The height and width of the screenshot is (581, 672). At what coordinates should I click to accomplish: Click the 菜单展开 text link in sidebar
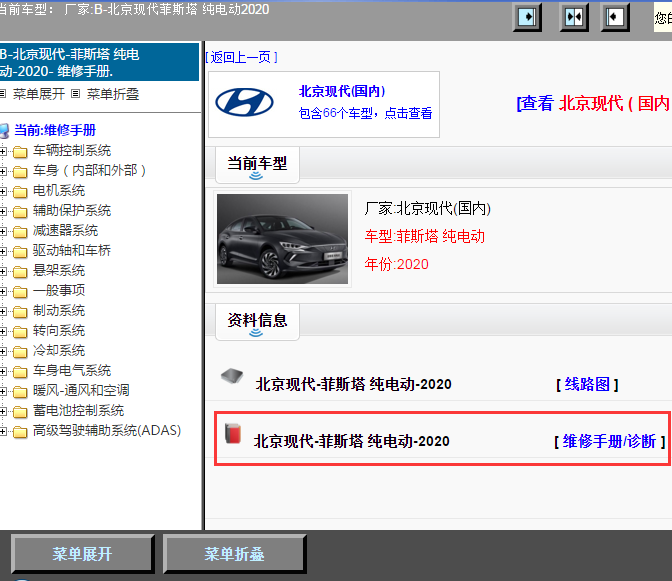pyautogui.click(x=39, y=94)
